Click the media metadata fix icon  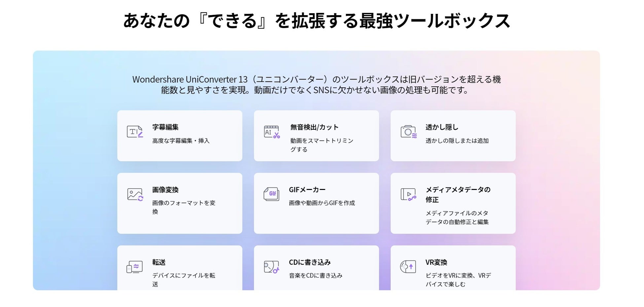point(408,194)
